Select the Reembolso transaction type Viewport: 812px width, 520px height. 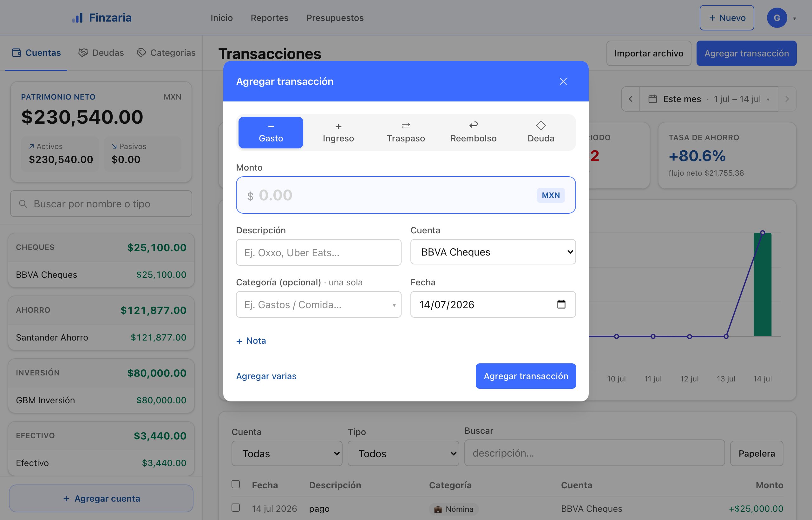pyautogui.click(x=473, y=132)
